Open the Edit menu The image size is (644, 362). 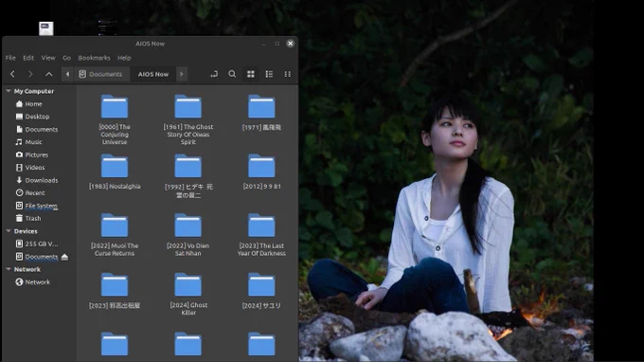point(28,58)
